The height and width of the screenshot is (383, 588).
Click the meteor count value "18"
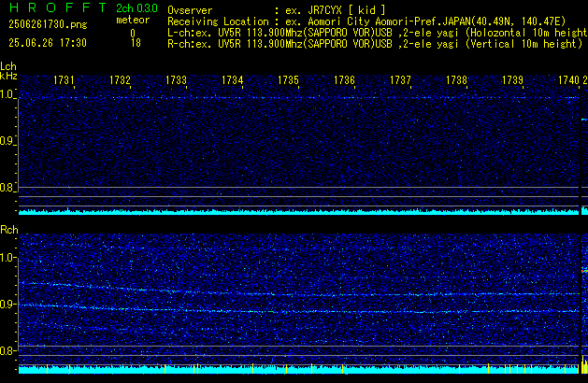tap(136, 43)
